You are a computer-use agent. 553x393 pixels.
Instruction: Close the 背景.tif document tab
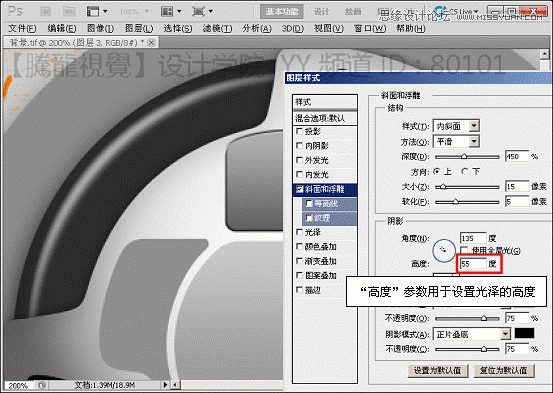(x=151, y=43)
